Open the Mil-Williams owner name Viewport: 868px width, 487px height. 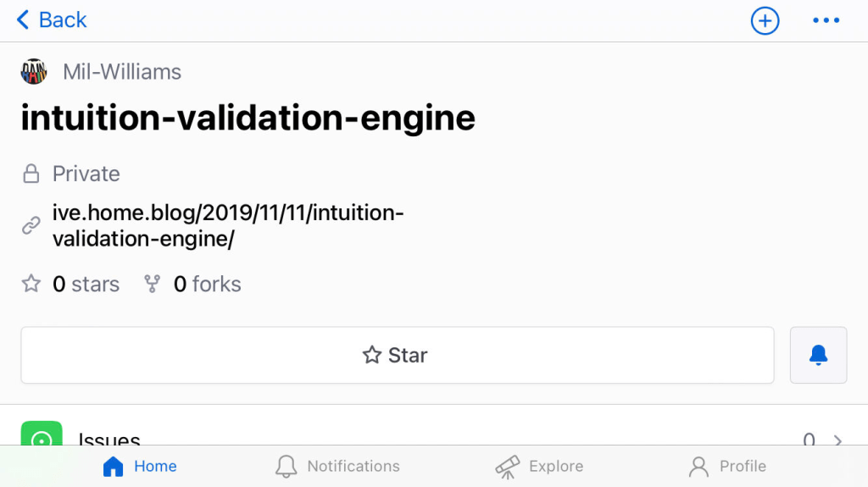pos(122,72)
